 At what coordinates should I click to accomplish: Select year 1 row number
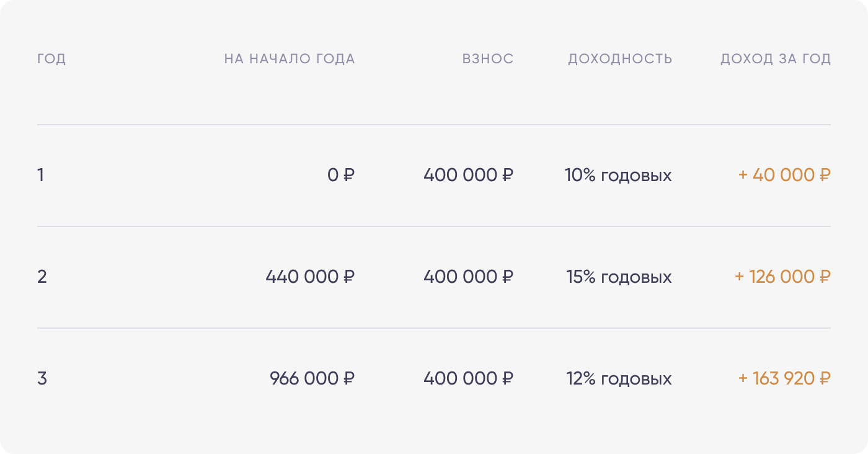click(41, 176)
